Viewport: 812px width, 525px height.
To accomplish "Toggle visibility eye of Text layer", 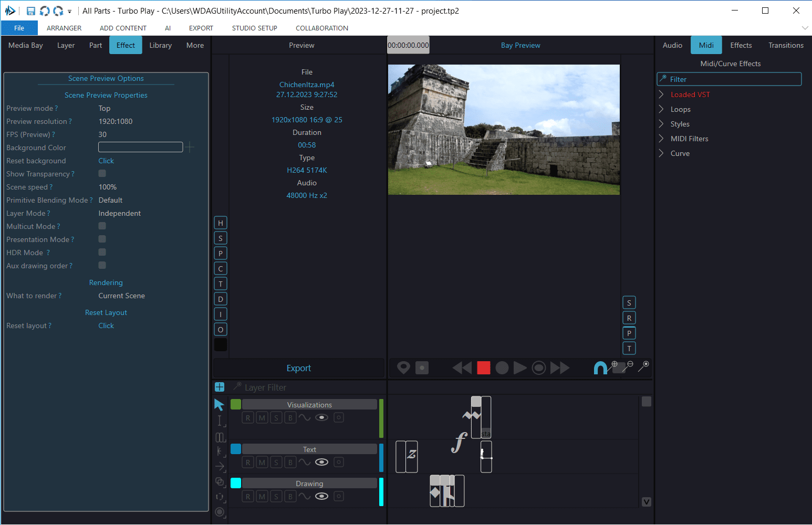I will tap(322, 462).
